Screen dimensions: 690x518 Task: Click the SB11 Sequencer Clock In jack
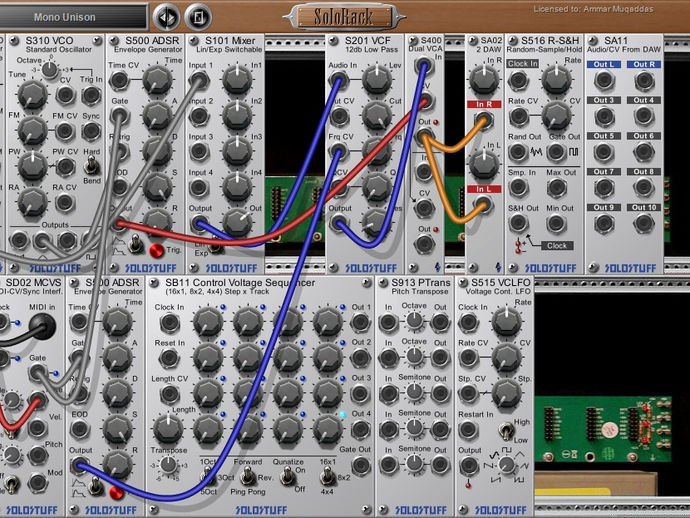(x=169, y=323)
